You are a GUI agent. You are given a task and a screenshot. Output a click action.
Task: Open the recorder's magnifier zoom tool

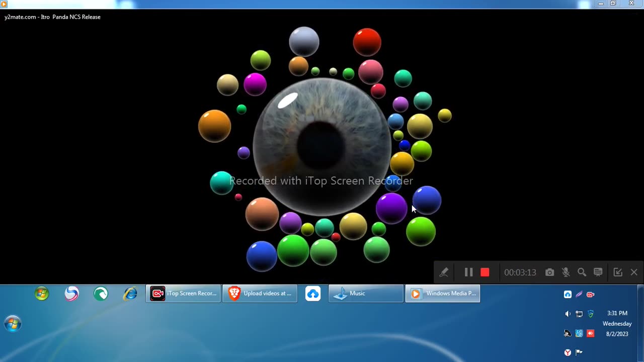tap(582, 272)
